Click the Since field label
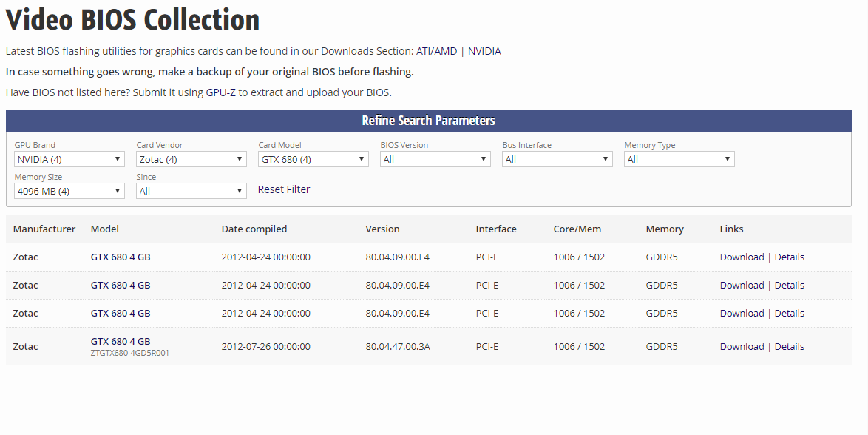This screenshot has width=868, height=435. click(146, 178)
